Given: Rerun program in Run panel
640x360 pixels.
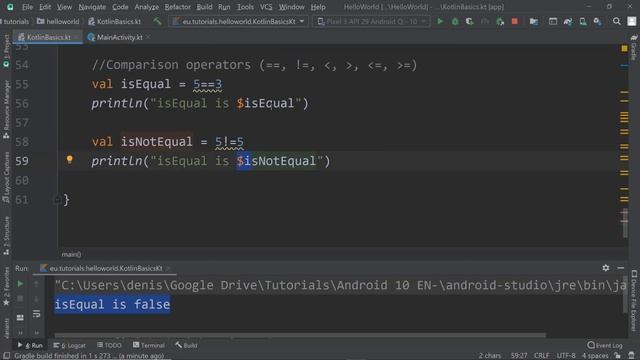Looking at the screenshot, I should (x=20, y=284).
